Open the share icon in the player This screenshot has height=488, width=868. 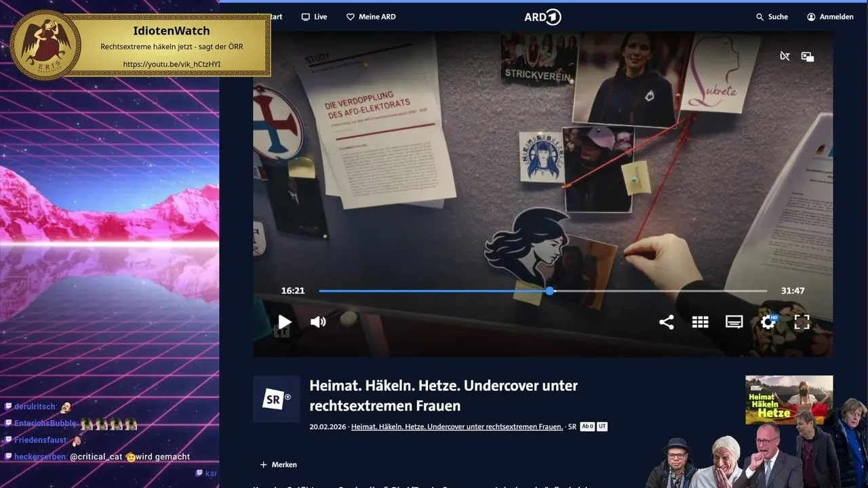(667, 322)
